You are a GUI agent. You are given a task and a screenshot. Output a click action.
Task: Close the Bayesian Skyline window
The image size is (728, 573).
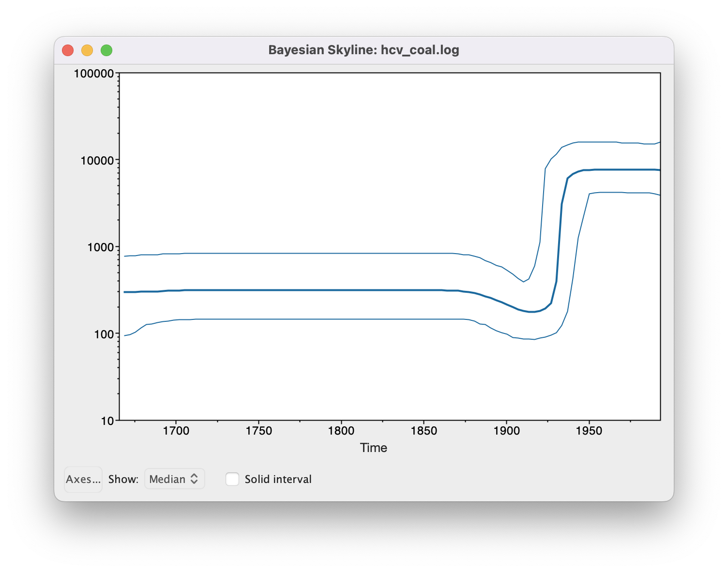click(x=68, y=50)
